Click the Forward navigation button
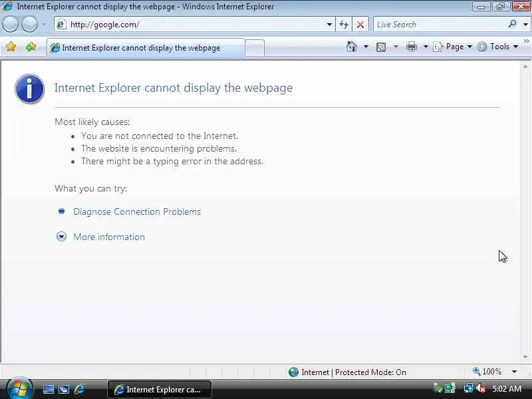 (29, 25)
